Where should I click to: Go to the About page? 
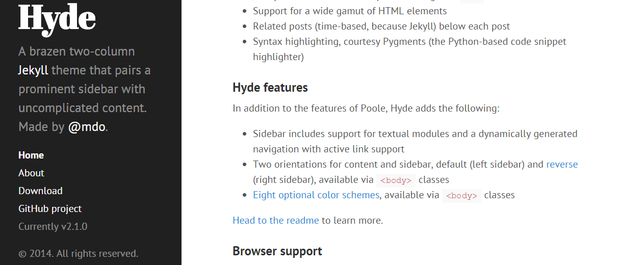[31, 173]
